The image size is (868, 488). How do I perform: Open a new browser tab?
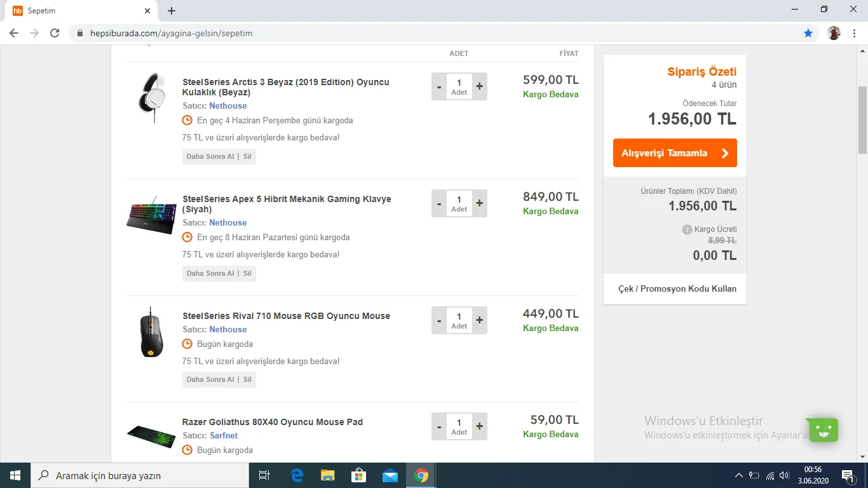172,11
